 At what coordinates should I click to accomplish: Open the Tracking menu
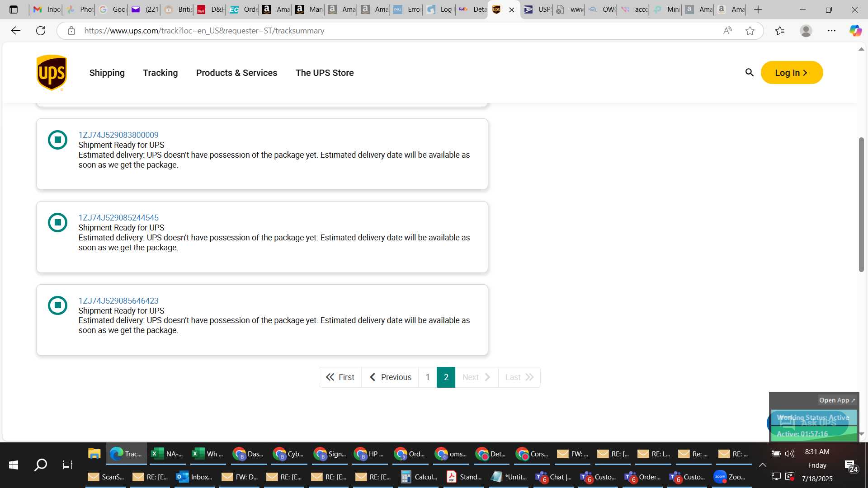point(160,73)
